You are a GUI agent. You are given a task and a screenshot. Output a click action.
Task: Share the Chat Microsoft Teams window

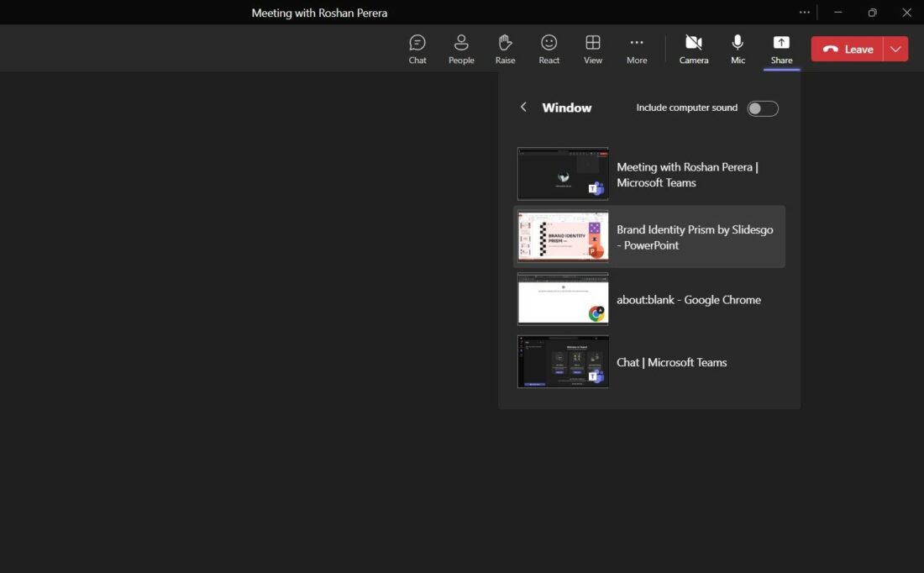(x=648, y=362)
